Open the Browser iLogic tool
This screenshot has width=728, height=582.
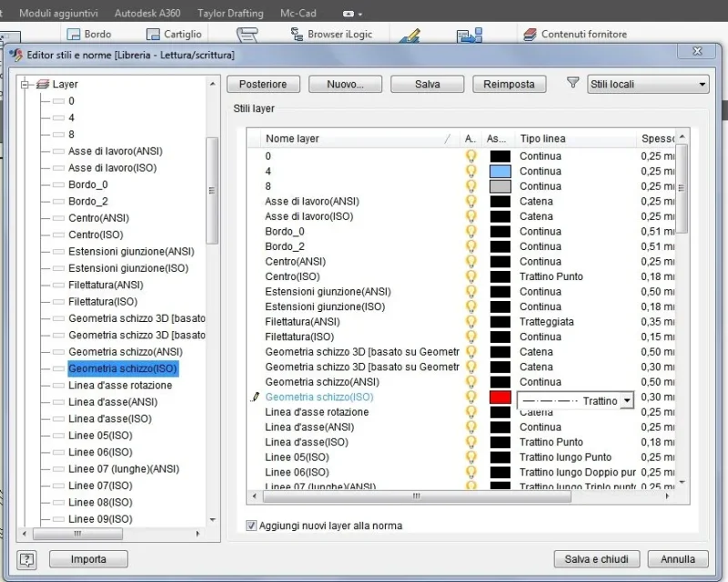coord(331,35)
